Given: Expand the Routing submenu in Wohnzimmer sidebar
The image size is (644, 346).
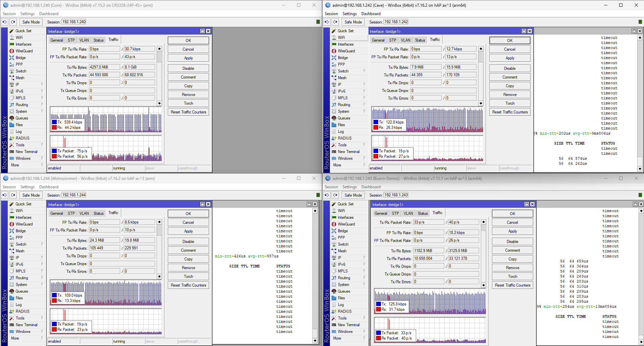Looking at the screenshot, I should [x=22, y=278].
